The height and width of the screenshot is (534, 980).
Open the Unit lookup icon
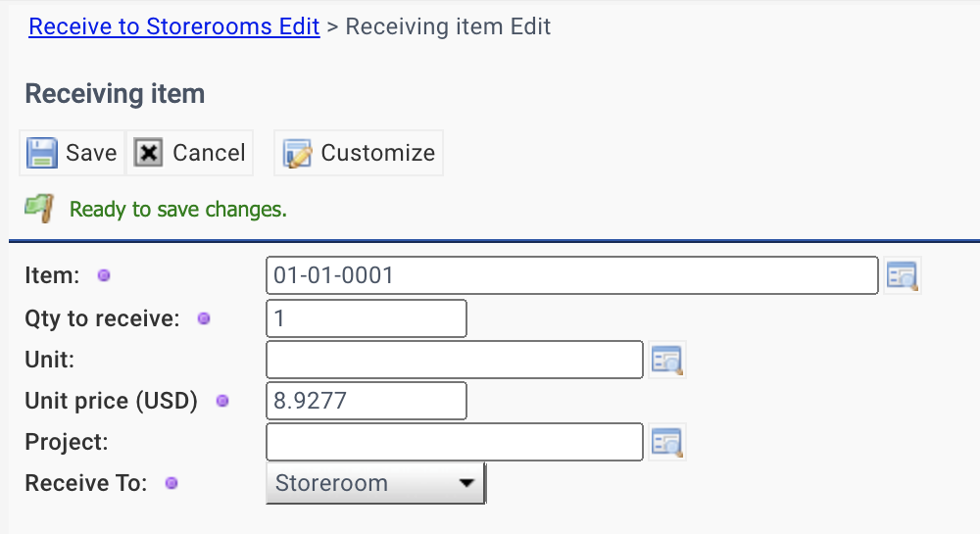pos(666,360)
